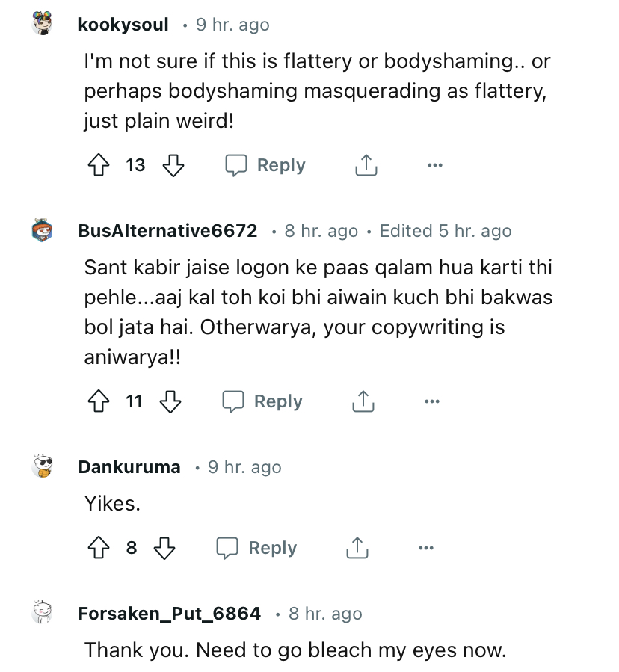Click Forsaken_Put_6864's avatar
The width and height of the screenshot is (619, 672).
pyautogui.click(x=44, y=614)
